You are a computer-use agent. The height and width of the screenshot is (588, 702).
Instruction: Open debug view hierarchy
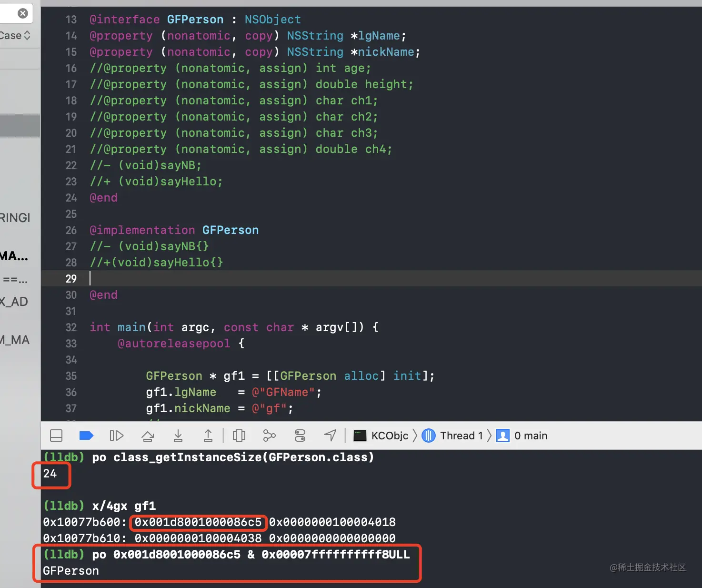pyautogui.click(x=239, y=436)
